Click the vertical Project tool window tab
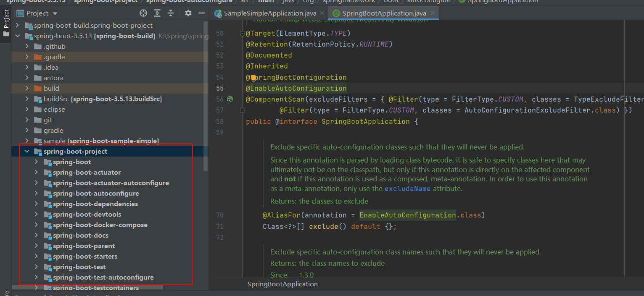Viewport: 644px width, 296px height. [x=6, y=18]
